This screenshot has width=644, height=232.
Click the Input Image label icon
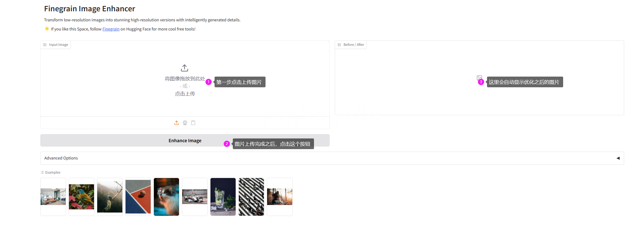[x=45, y=45]
